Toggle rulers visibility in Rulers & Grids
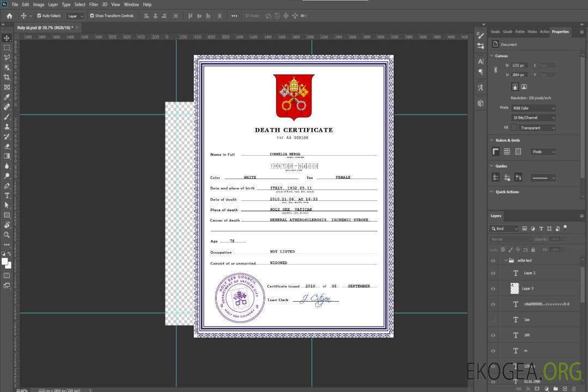Image resolution: width=588 pixels, height=392 pixels. click(496, 151)
